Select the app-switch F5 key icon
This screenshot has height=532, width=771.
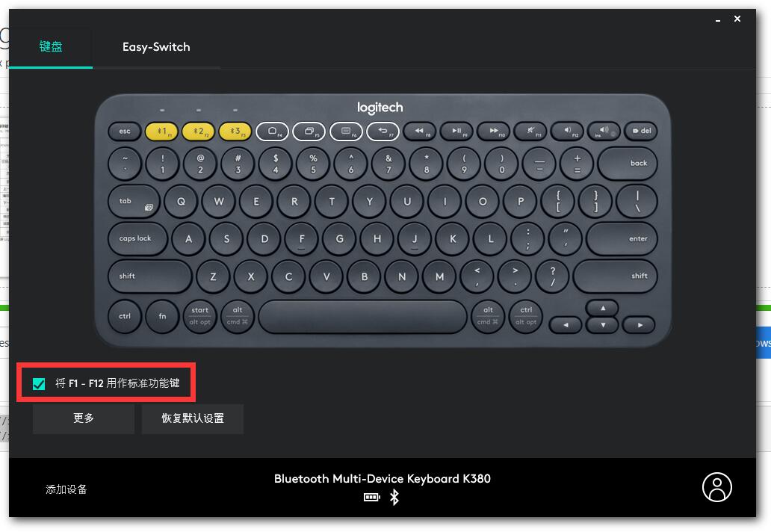click(309, 132)
